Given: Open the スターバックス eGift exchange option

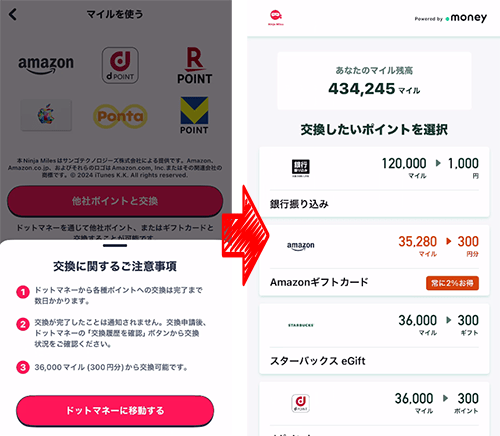Looking at the screenshot, I should pos(374,339).
